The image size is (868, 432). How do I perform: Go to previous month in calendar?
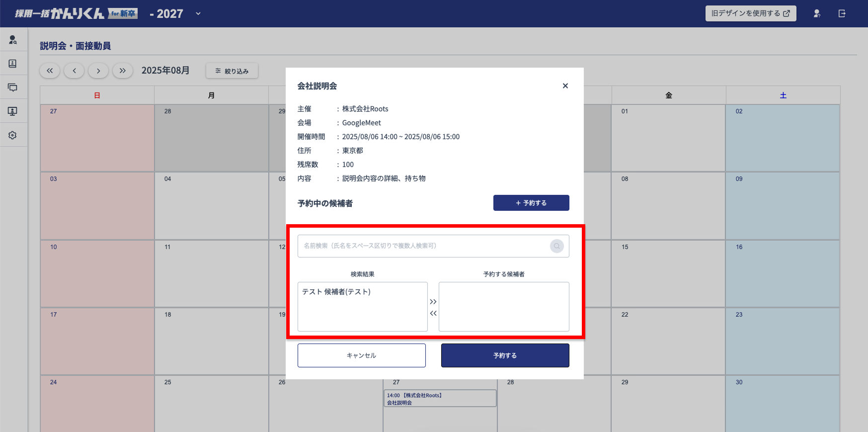74,71
